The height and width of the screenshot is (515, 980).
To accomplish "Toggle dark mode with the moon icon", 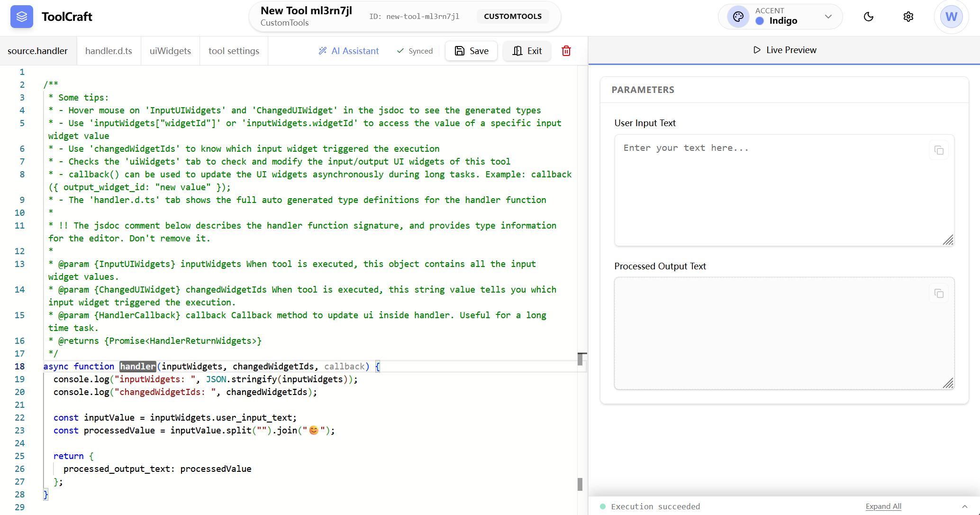I will (869, 17).
